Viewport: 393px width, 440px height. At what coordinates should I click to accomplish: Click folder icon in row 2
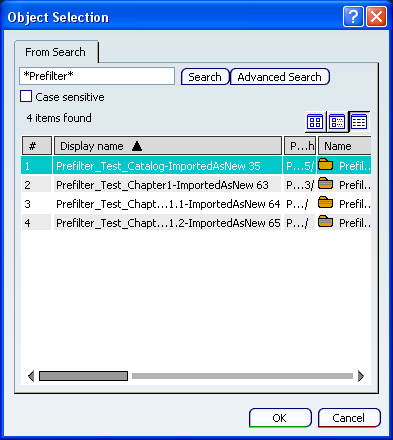(x=325, y=184)
